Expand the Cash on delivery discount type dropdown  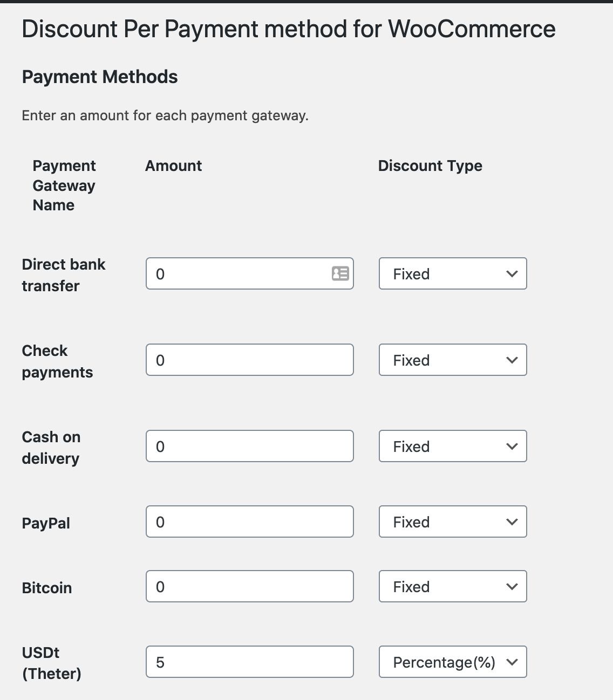tap(452, 446)
